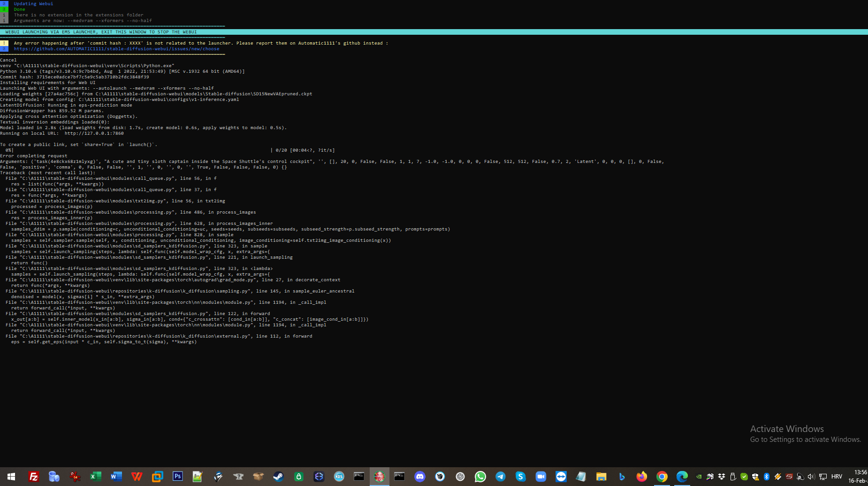
Task: Open Windows Security tray icon
Action: coord(755,477)
